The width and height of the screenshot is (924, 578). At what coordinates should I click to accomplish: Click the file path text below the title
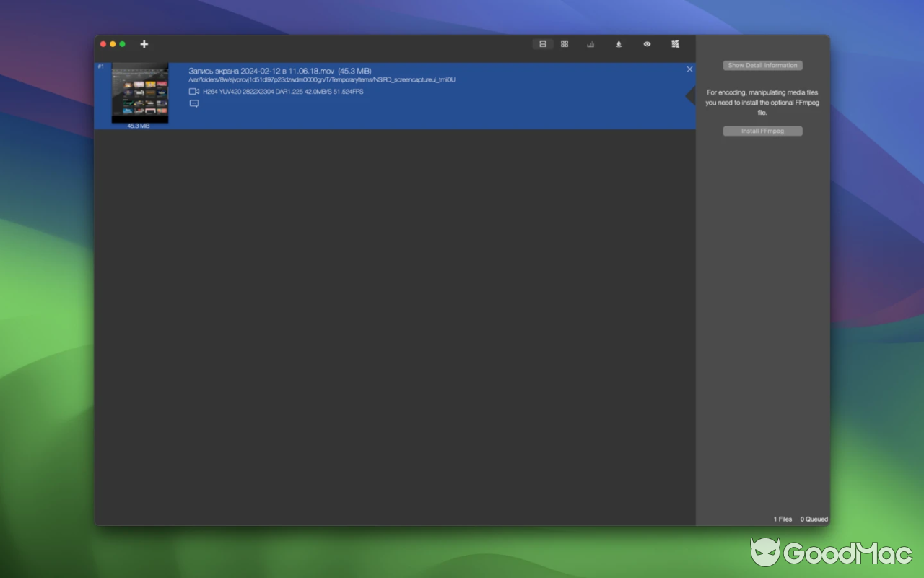tap(323, 80)
